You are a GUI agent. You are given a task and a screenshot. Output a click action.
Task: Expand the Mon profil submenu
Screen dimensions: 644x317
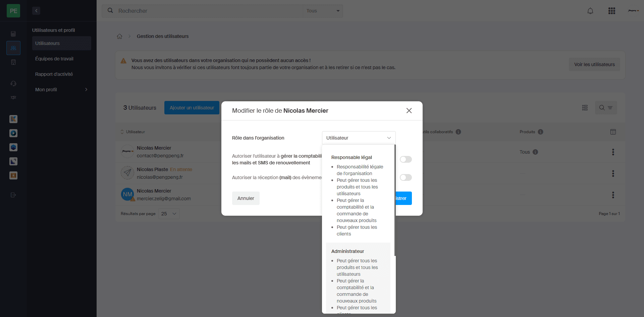(x=62, y=90)
